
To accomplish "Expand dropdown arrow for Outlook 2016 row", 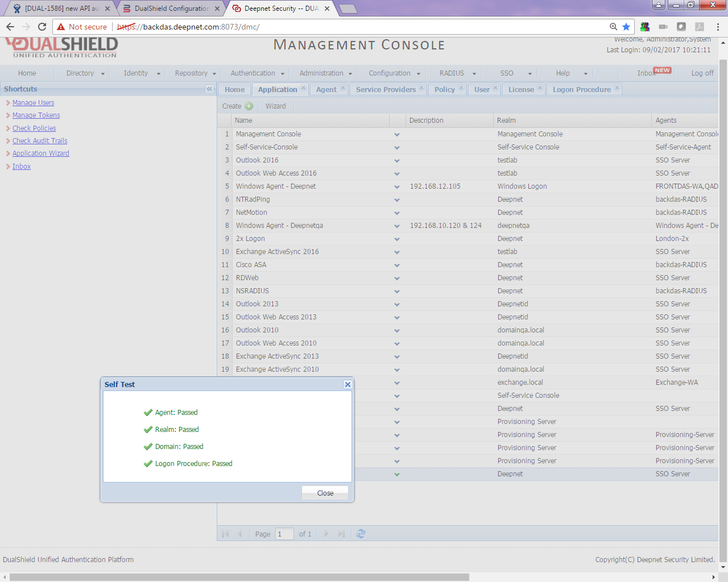I will pyautogui.click(x=397, y=161).
